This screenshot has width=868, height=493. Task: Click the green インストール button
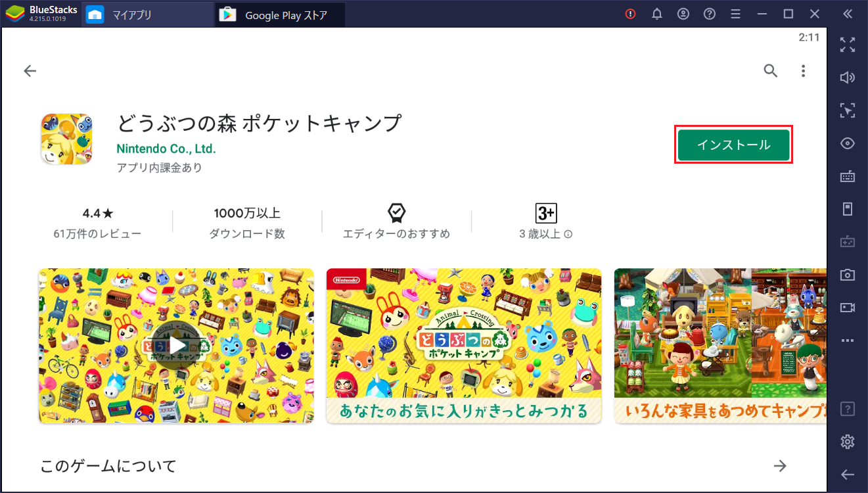click(733, 145)
